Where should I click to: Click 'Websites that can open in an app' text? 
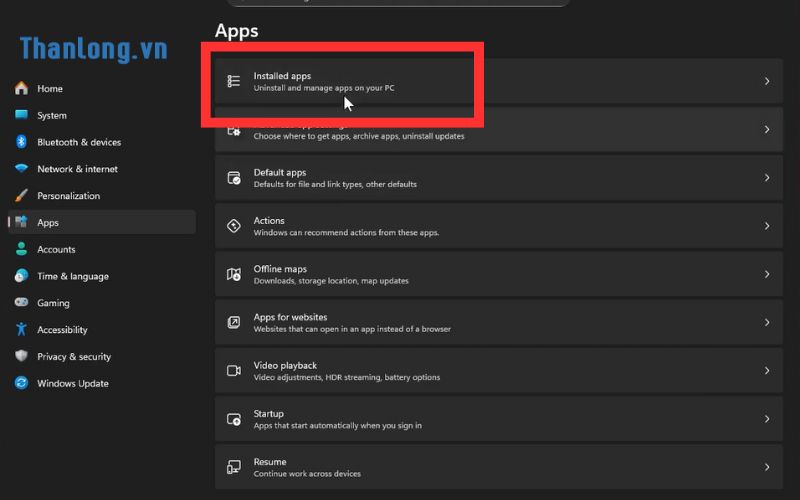pyautogui.click(x=352, y=329)
